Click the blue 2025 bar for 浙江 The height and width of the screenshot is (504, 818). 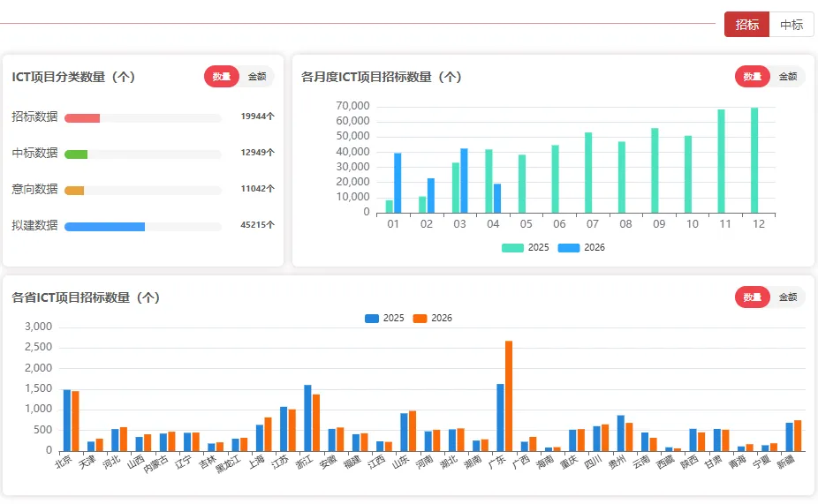coord(307,418)
